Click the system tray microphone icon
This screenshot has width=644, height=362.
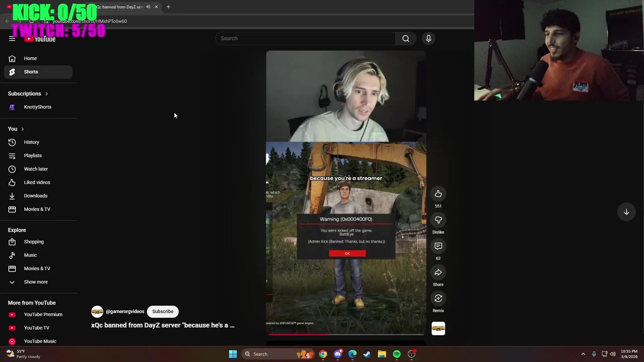point(594,354)
